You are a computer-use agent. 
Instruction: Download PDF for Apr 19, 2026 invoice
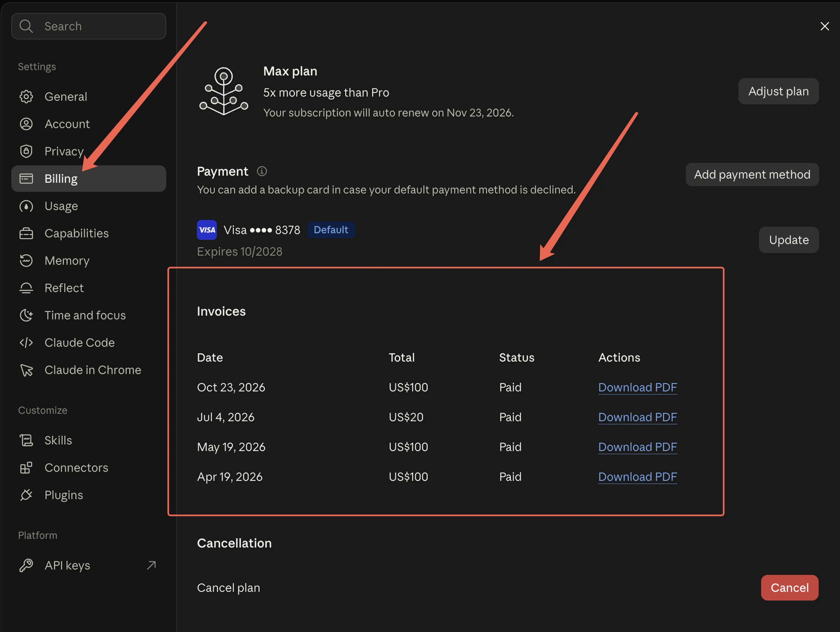coord(637,477)
